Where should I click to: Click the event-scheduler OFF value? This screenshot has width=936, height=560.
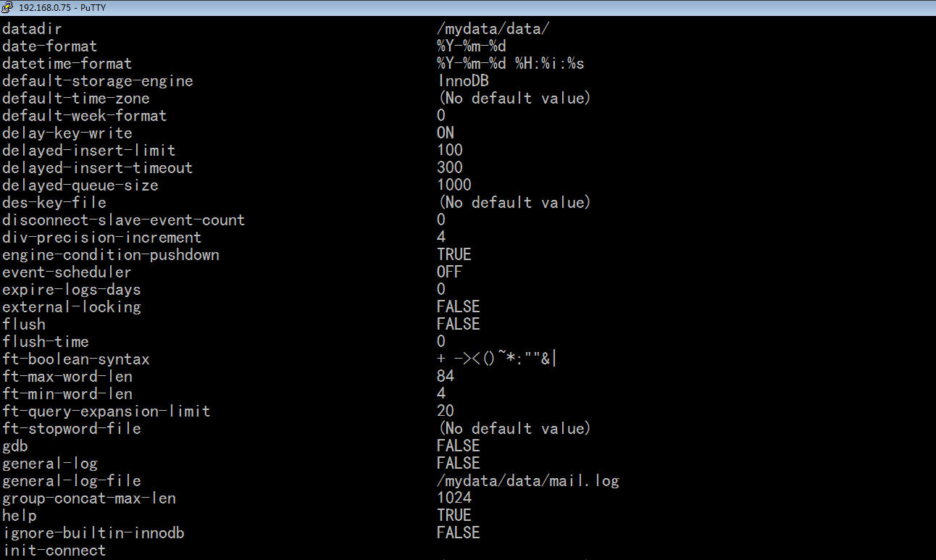click(x=450, y=272)
